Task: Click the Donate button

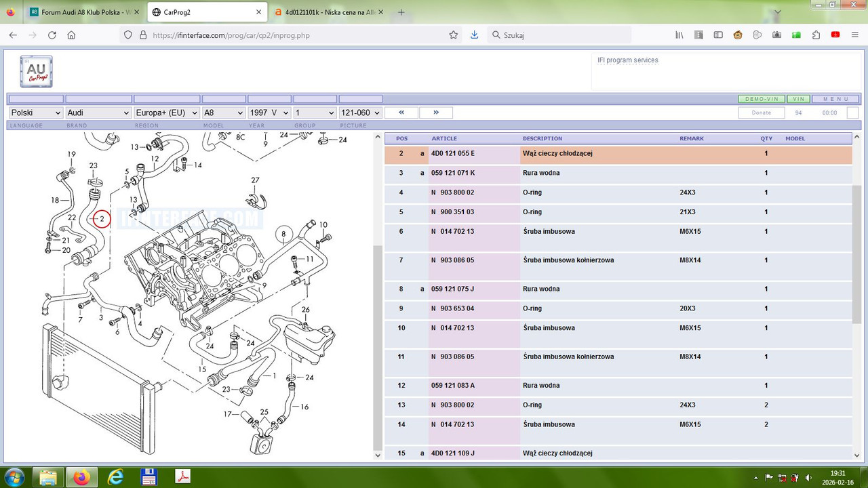Action: click(762, 113)
